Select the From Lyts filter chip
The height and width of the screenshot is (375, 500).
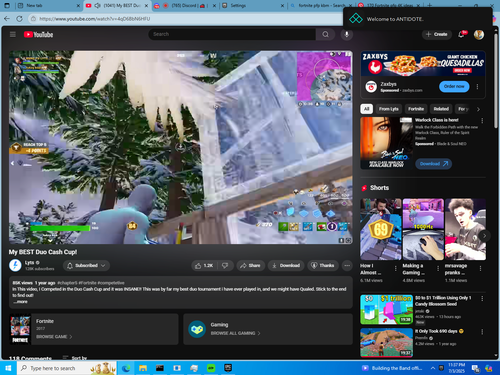[388, 109]
